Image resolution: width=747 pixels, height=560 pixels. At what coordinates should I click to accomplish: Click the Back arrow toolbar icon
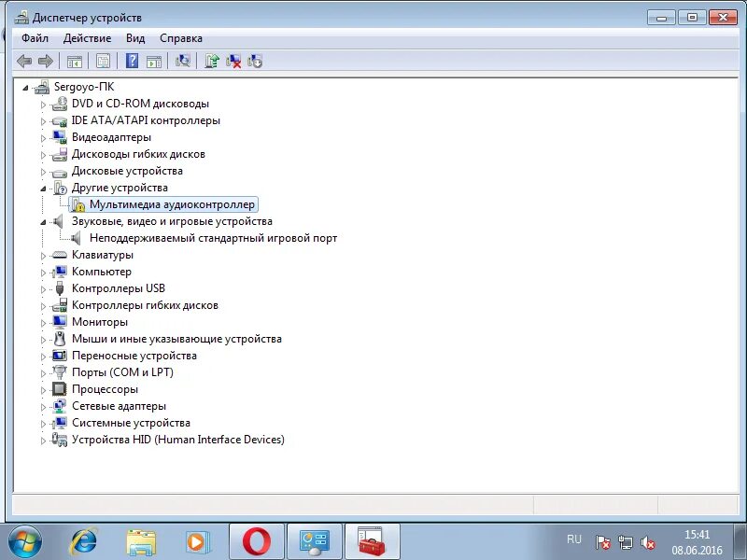pos(24,61)
